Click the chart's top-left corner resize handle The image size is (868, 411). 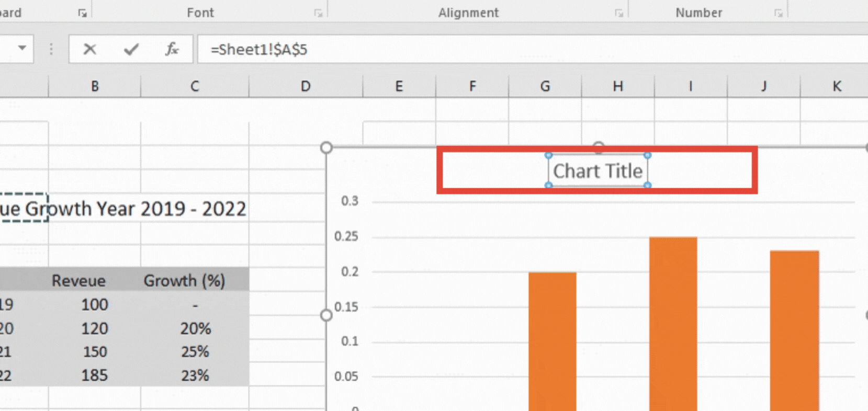326,147
